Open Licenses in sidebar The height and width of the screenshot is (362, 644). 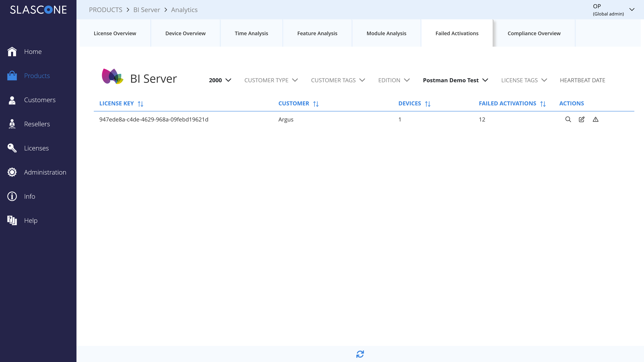point(36,148)
